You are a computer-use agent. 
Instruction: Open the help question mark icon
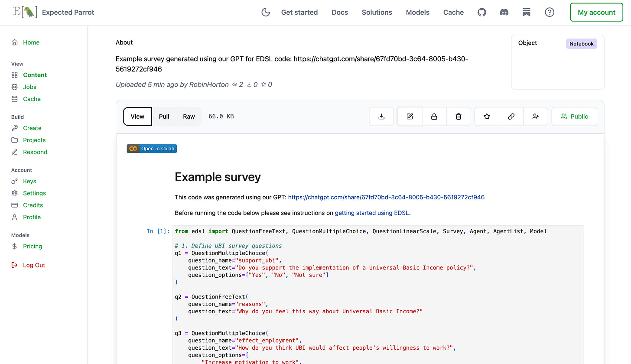(550, 12)
